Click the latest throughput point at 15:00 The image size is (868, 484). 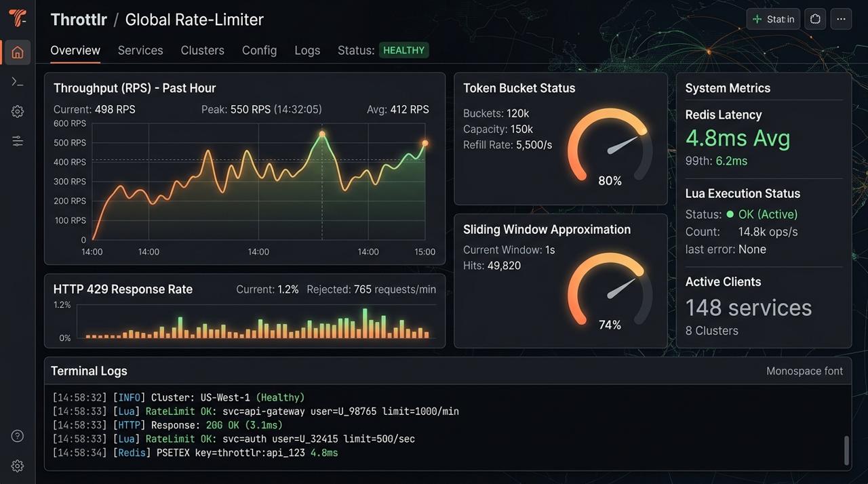[x=425, y=143]
